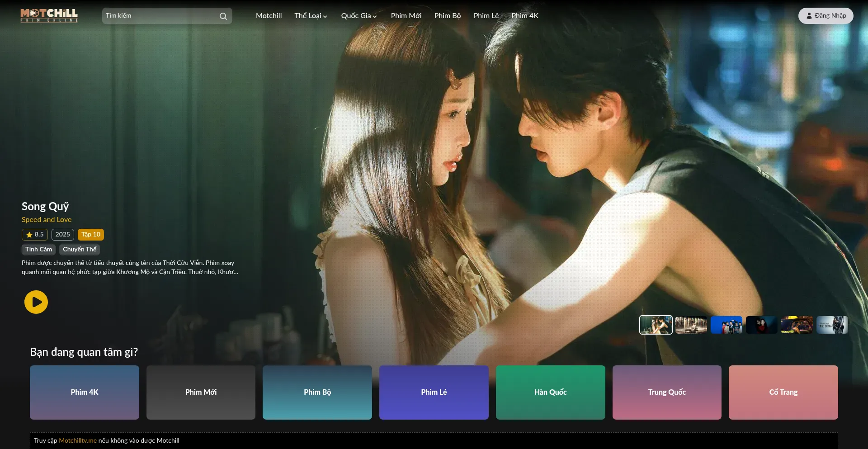Click the Motchill logo
This screenshot has height=449, width=868.
click(x=49, y=15)
